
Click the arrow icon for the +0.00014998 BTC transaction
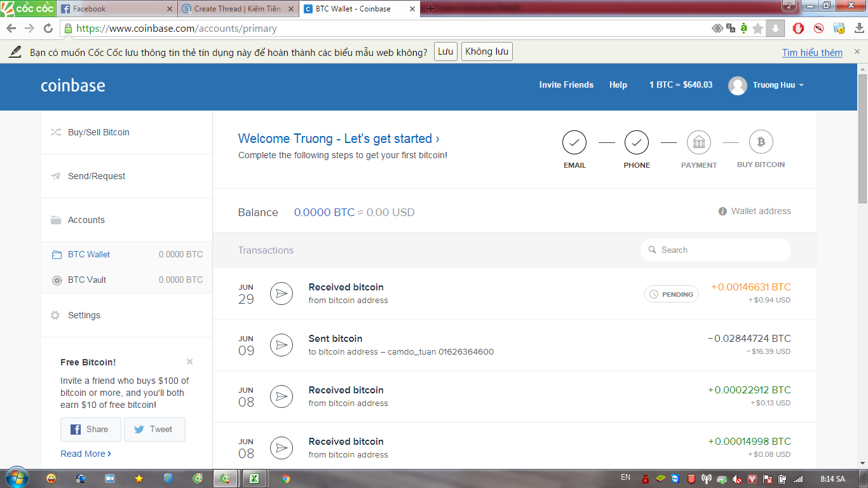[x=281, y=448]
